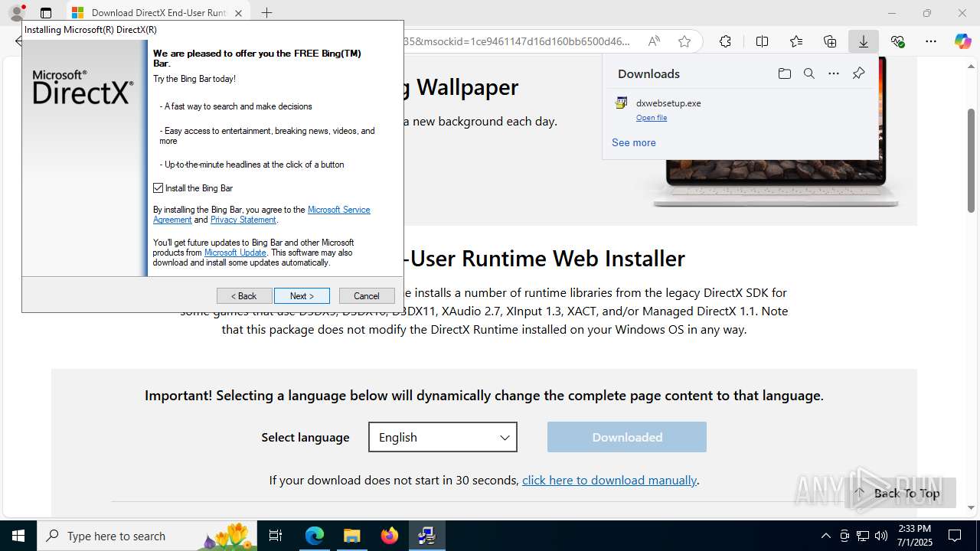Select the Download DirectX End-User Runtime tab
Viewport: 980px width, 551px height.
(158, 13)
